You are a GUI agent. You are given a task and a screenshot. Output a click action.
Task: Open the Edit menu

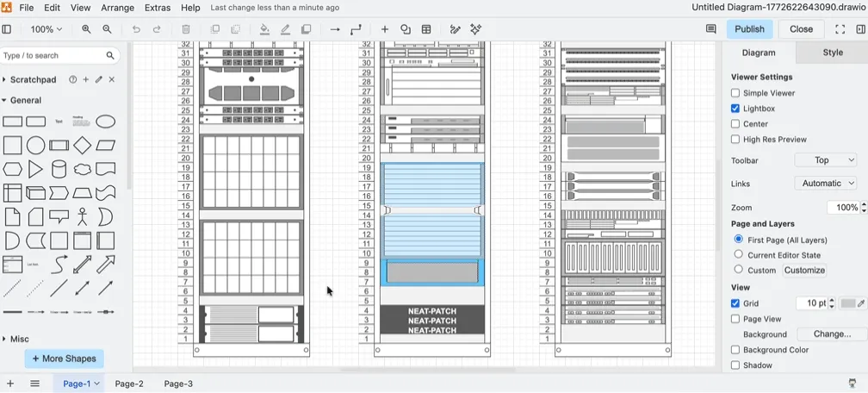[x=52, y=8]
